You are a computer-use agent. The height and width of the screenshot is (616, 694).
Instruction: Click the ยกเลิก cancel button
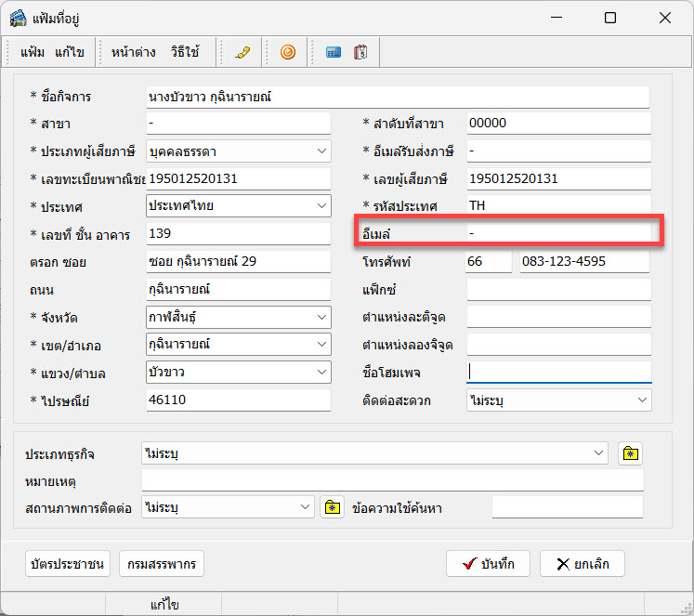point(583,564)
